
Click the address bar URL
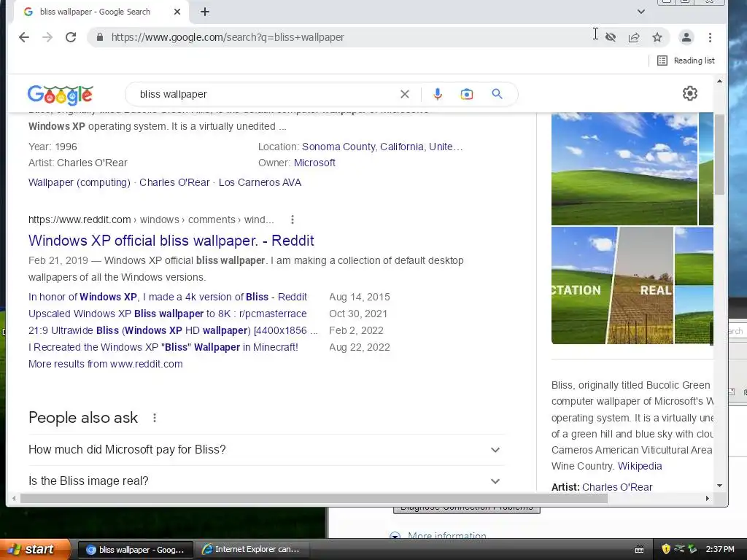click(228, 37)
